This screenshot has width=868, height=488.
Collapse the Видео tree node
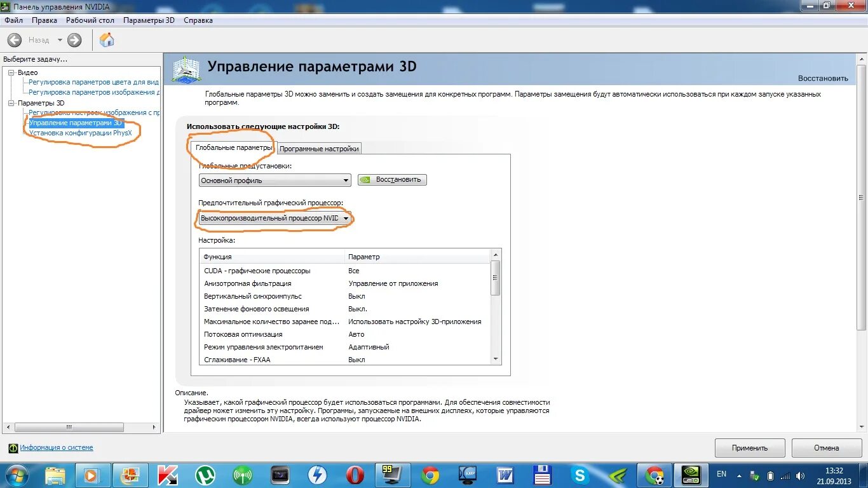[11, 72]
